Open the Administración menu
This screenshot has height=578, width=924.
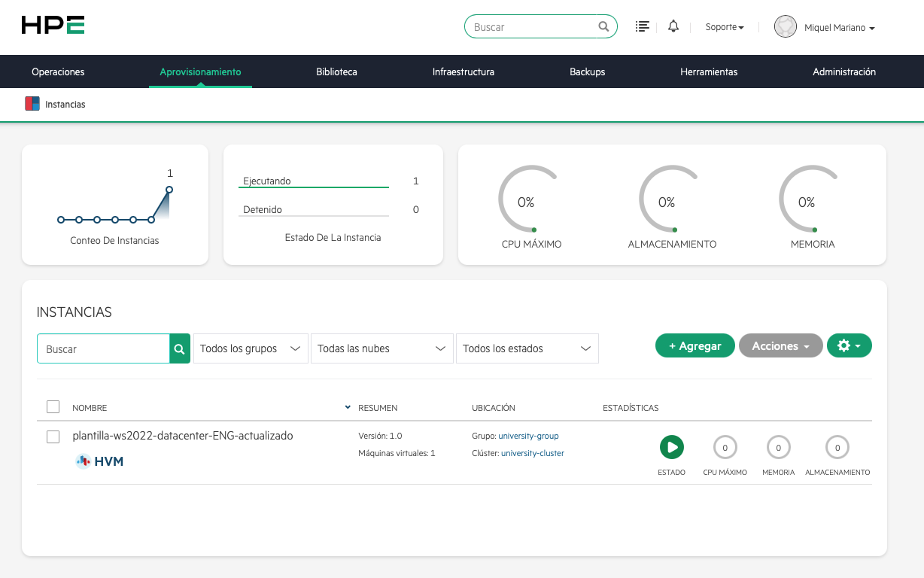844,72
